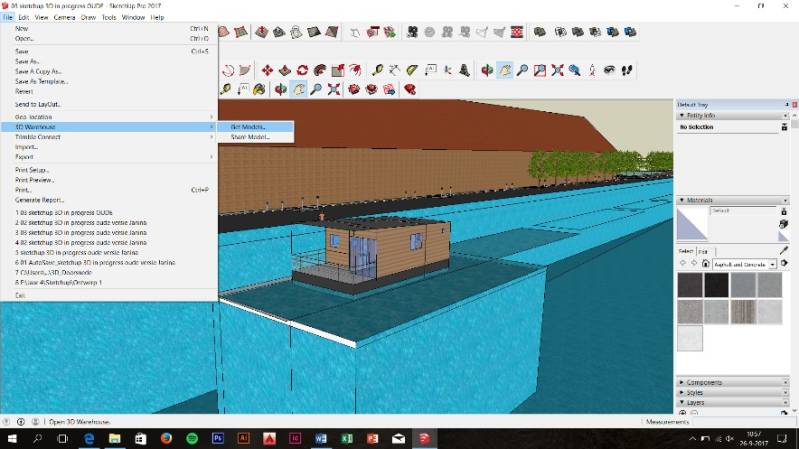Click the Measurements input field
Screen dimensions: 799x449
click(x=742, y=421)
